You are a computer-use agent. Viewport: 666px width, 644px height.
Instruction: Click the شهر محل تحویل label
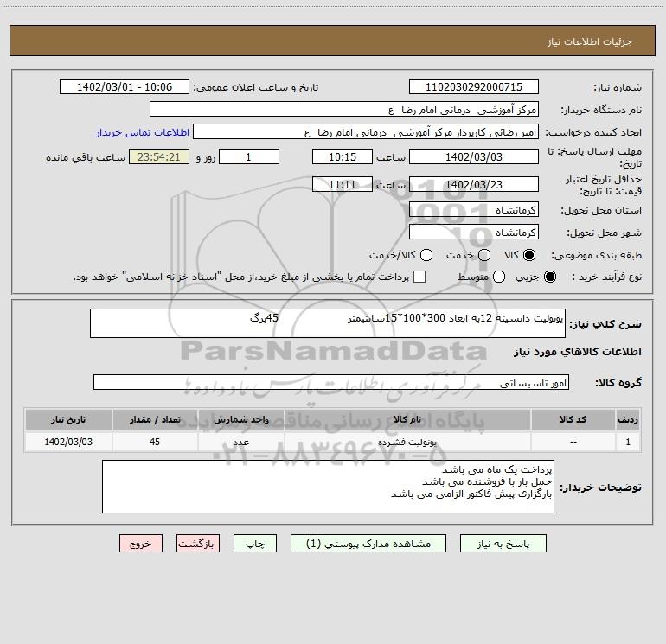[604, 233]
